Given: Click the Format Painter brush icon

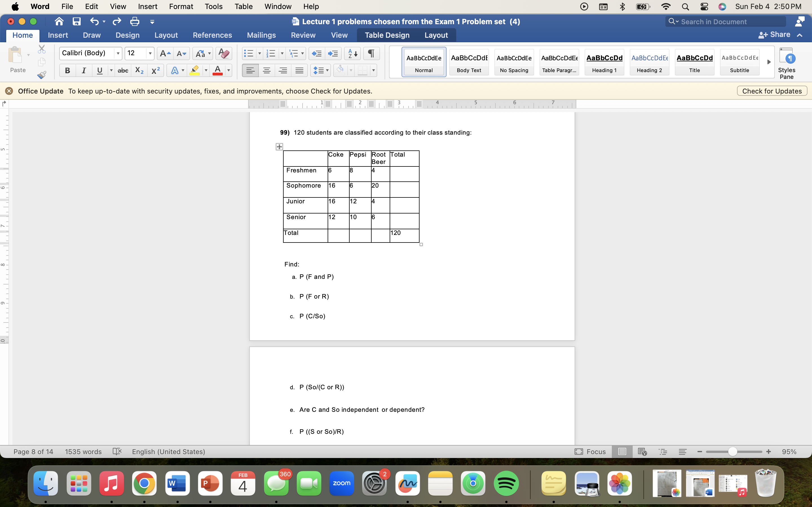Looking at the screenshot, I should coord(42,75).
